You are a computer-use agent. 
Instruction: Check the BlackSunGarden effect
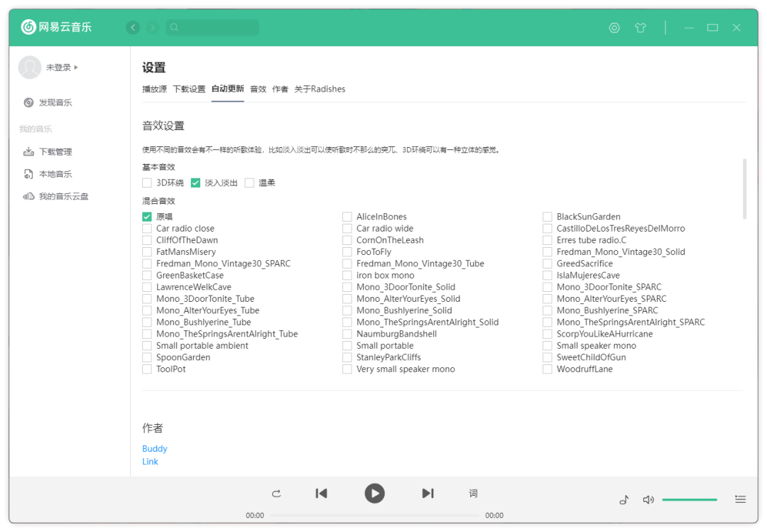[x=548, y=217]
